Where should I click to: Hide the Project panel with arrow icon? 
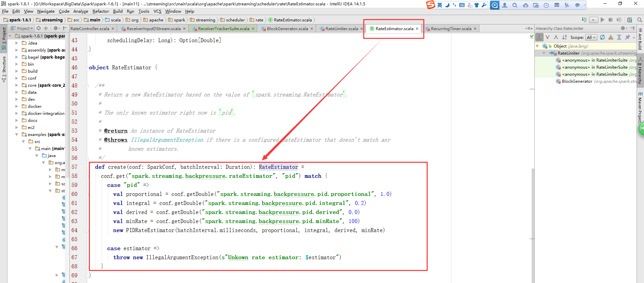tap(65, 28)
